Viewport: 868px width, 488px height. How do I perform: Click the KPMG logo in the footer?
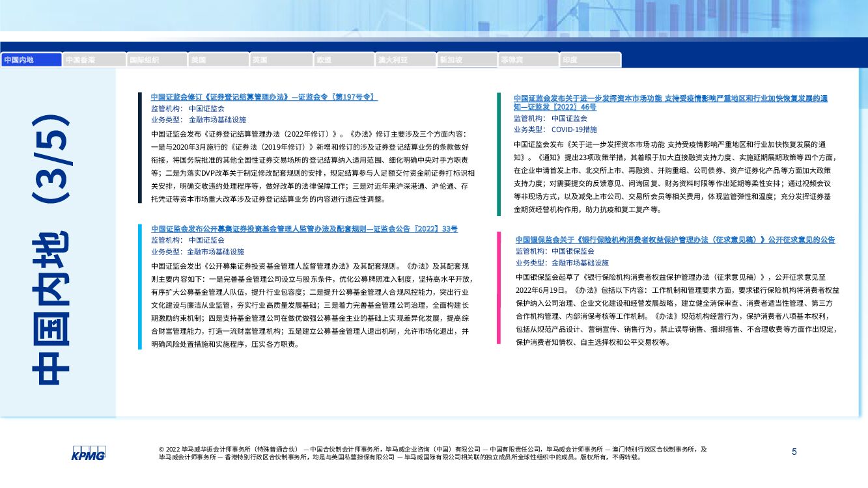click(89, 454)
